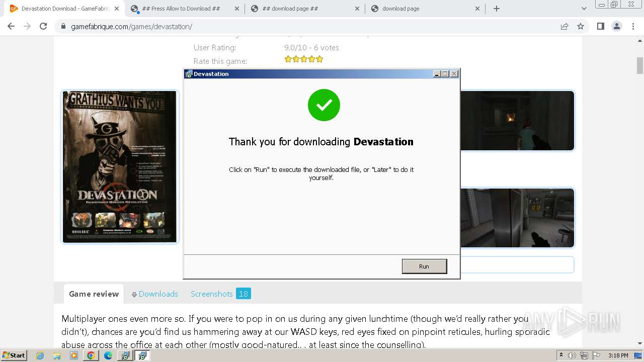Launch Internet Explorer from taskbar

coord(40,355)
